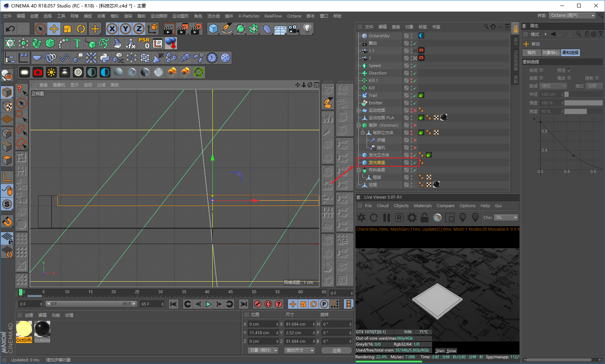Click the 应用 apply button
The height and width of the screenshot is (364, 605).
[x=337, y=351]
